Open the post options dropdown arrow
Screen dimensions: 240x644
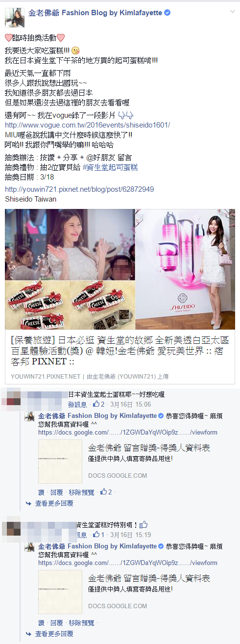pos(232,10)
